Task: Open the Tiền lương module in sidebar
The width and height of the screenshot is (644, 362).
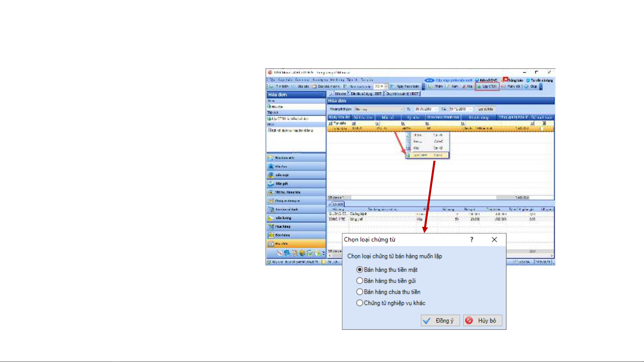Action: [283, 218]
